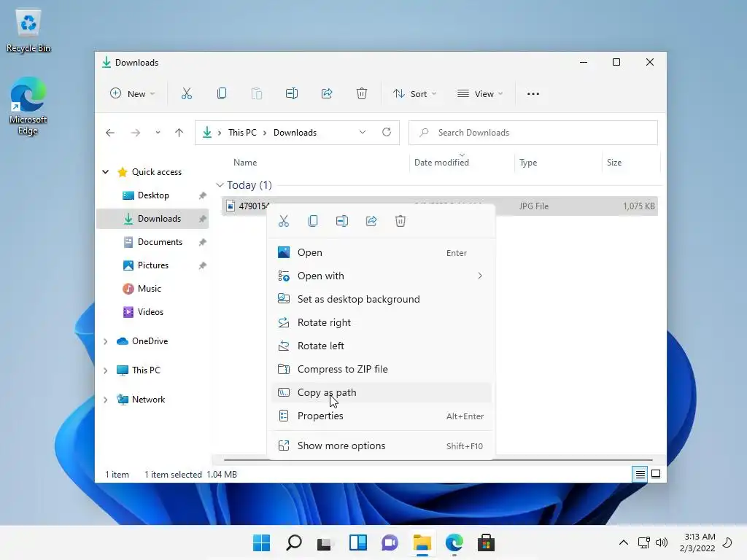Open recent locations dropdown arrow

click(158, 133)
